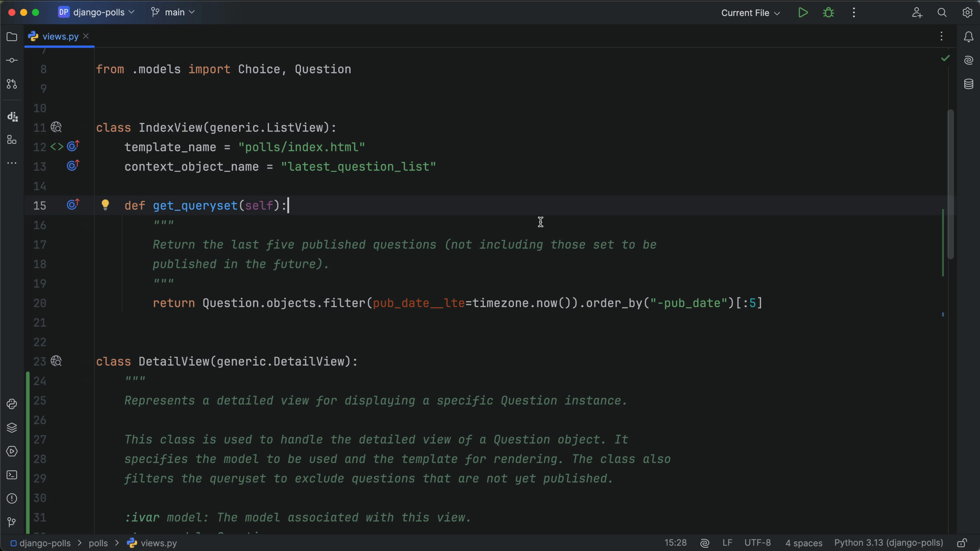Open the Database tool window
Viewport: 980px width, 551px height.
click(x=968, y=84)
